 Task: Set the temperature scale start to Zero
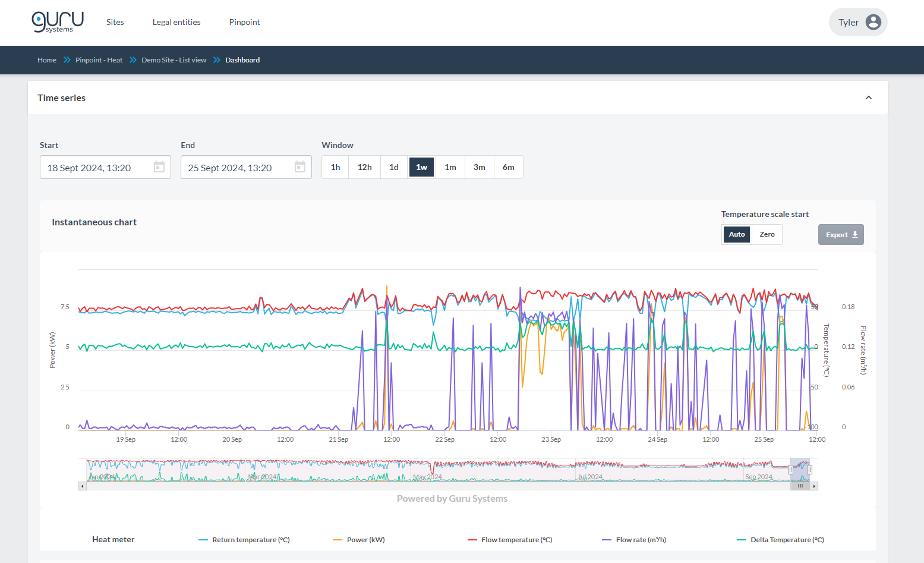[767, 234]
